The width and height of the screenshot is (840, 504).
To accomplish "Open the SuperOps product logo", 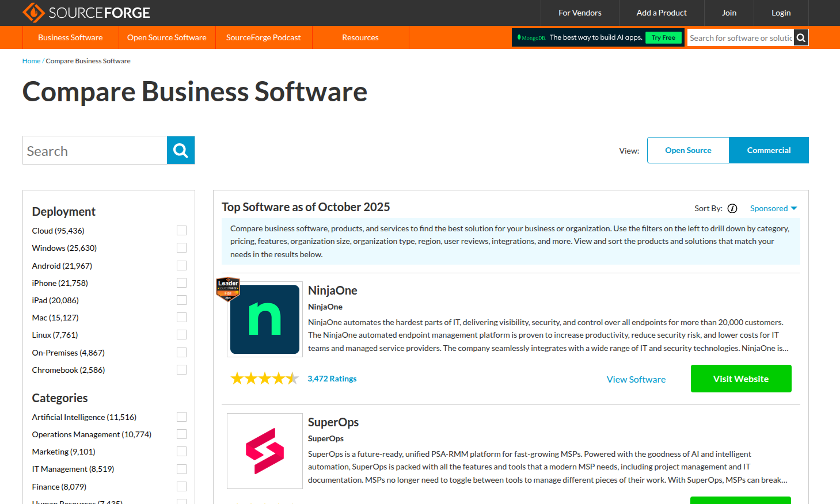I will pyautogui.click(x=265, y=451).
